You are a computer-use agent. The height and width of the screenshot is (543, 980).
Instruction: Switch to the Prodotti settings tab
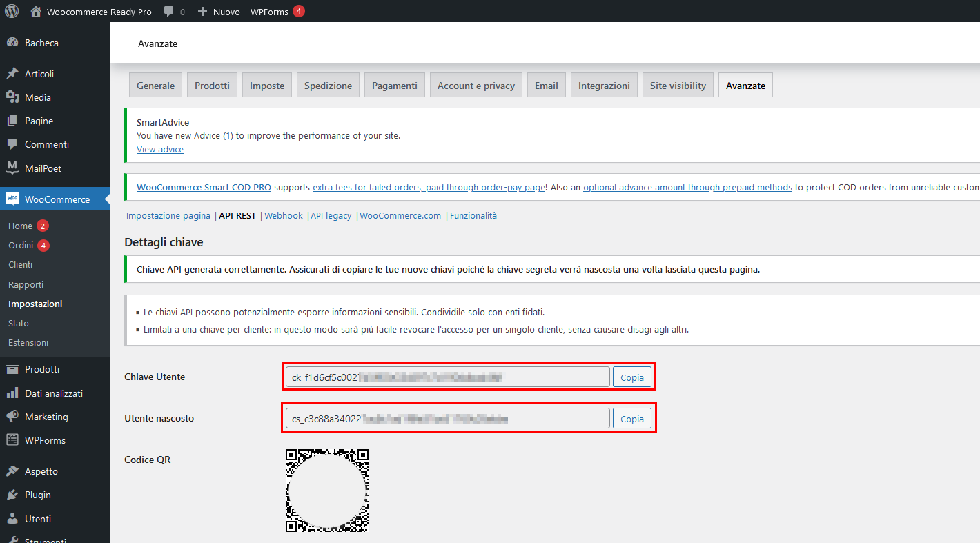click(x=213, y=86)
